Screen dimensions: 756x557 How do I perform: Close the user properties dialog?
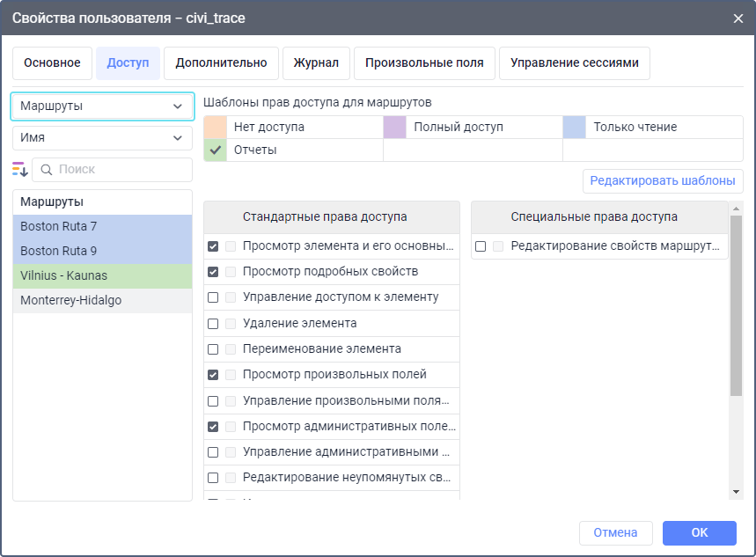tap(738, 18)
